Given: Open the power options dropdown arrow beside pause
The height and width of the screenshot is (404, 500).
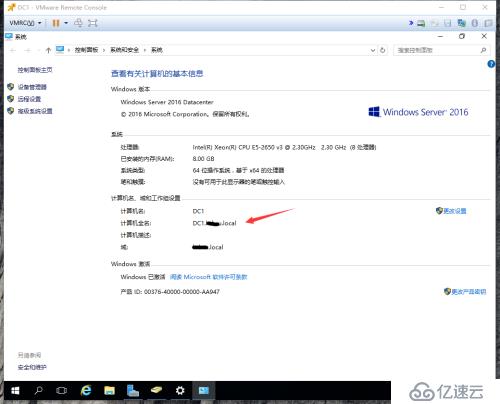Looking at the screenshot, I should point(66,23).
